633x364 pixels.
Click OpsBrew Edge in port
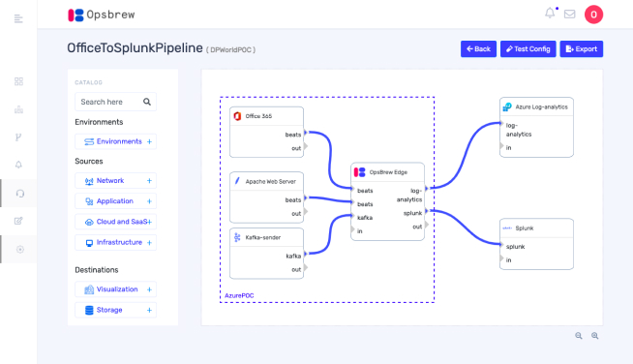[x=353, y=229]
